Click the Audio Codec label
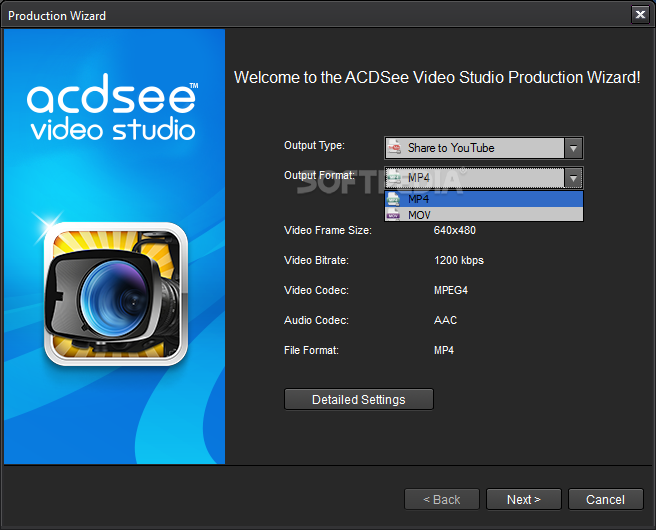The image size is (656, 530). coord(316,320)
